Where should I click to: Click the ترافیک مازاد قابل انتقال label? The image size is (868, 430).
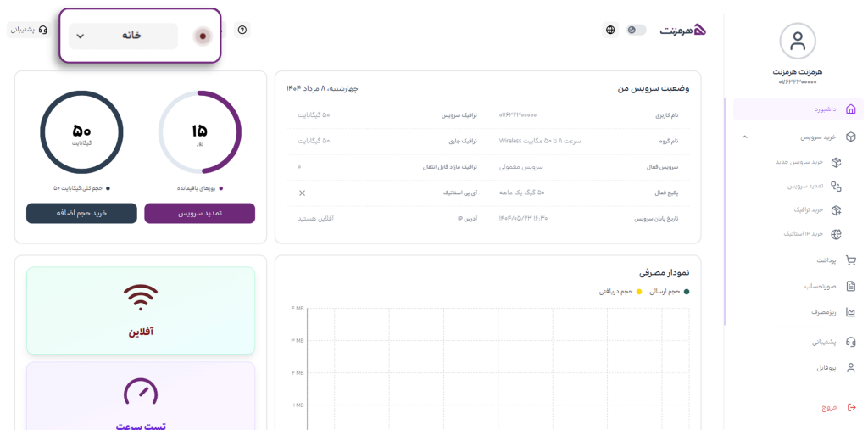(449, 167)
